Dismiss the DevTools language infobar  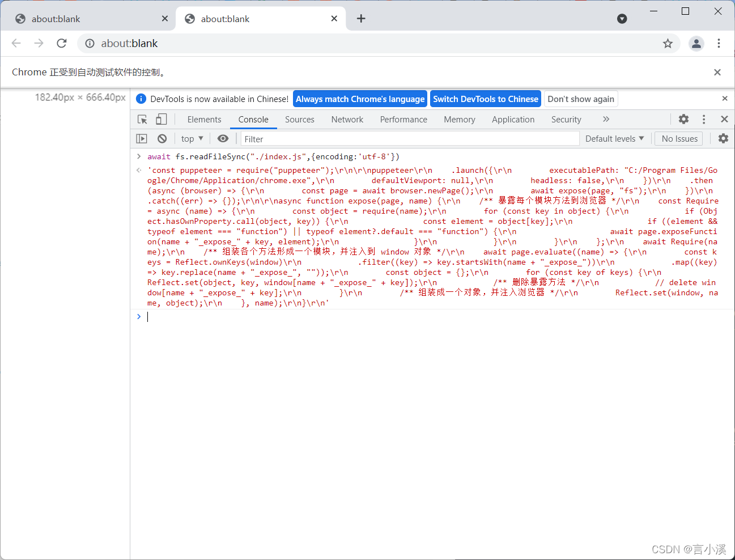point(724,99)
